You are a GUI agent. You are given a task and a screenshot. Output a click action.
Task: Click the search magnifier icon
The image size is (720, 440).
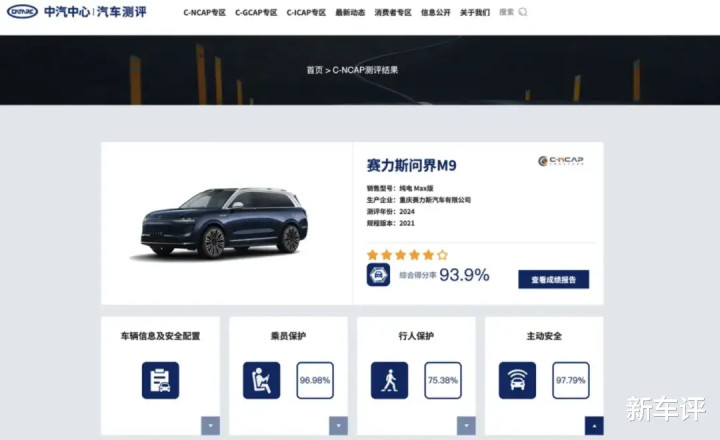(x=523, y=12)
